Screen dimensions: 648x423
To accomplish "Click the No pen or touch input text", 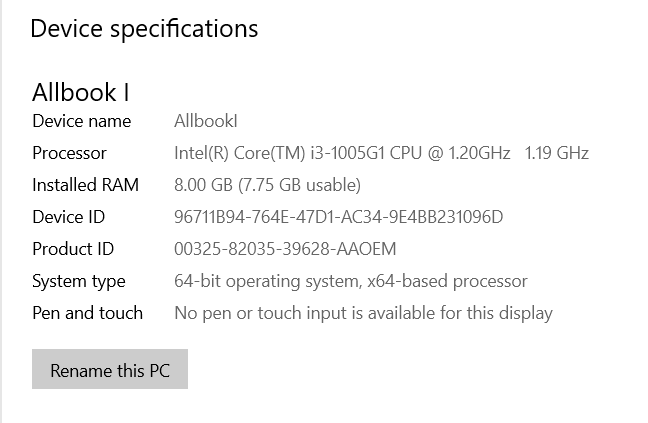I will [x=363, y=313].
